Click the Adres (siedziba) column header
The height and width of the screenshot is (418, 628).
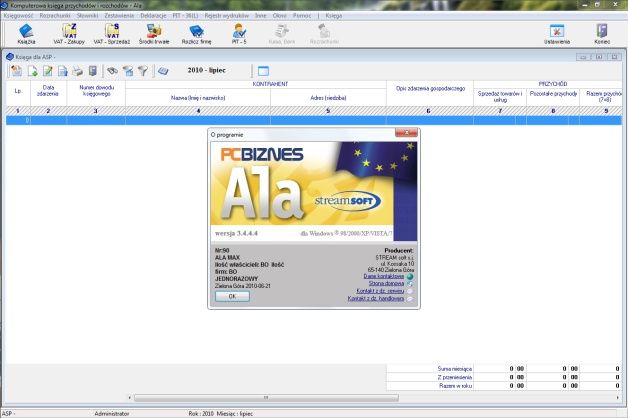[x=328, y=98]
